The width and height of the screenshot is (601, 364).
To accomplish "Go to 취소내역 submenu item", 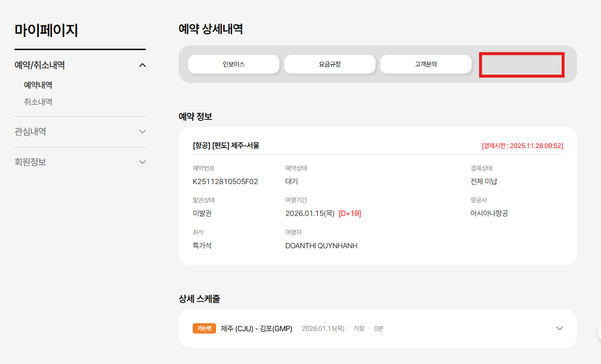I will (x=38, y=102).
